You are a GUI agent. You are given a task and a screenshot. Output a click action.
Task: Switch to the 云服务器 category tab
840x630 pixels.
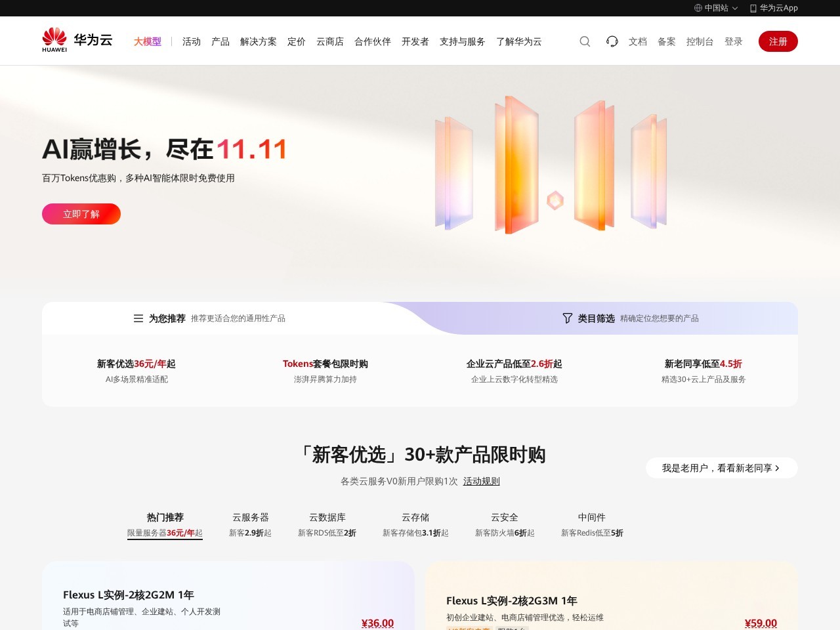(x=250, y=517)
